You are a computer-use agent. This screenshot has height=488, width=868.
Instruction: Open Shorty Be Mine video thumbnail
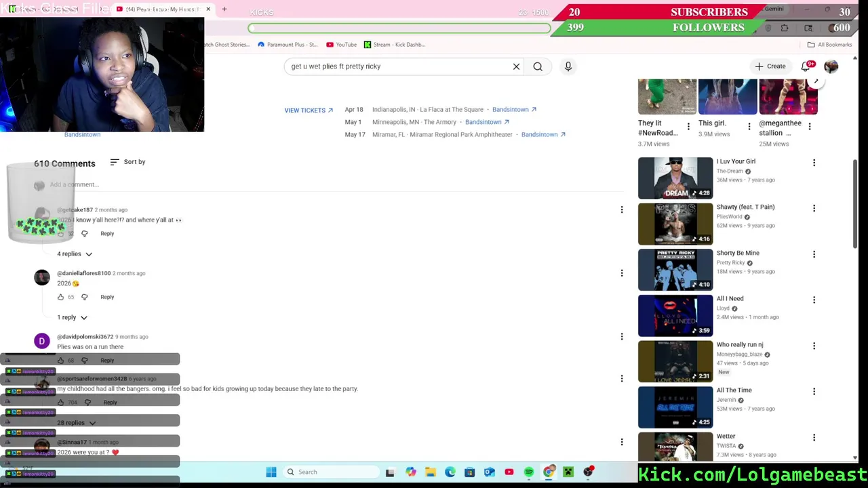pyautogui.click(x=675, y=270)
